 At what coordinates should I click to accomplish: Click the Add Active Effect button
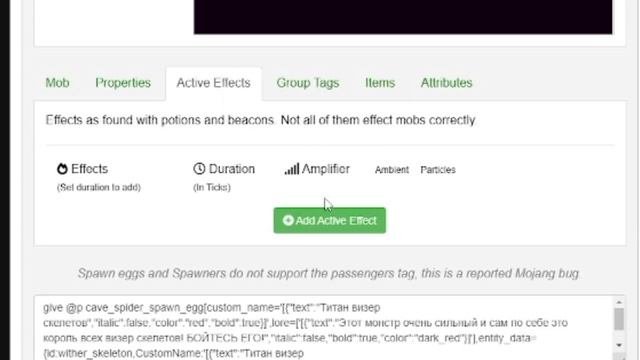coord(330,220)
